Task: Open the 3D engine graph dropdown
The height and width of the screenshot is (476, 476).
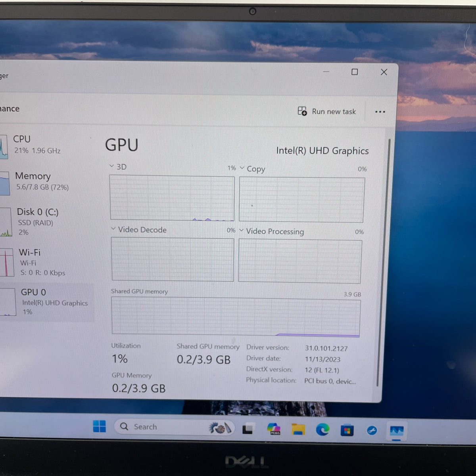Action: (x=112, y=166)
